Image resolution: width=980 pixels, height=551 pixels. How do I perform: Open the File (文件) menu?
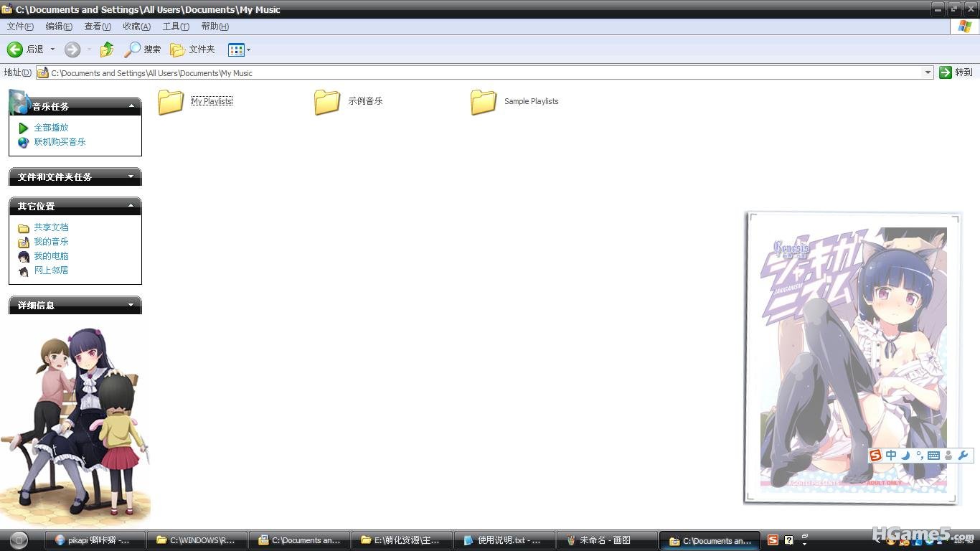click(x=20, y=27)
